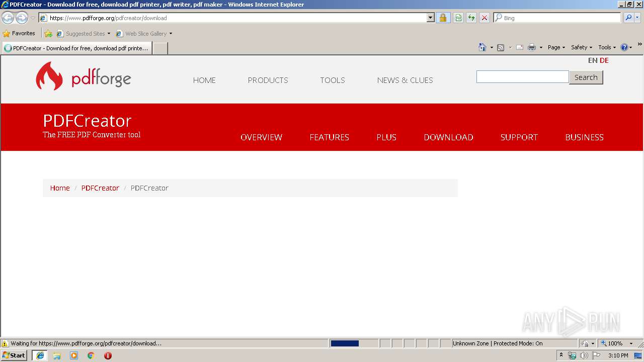The image size is (644, 362).
Task: Click Internet Explorer taskbar icon
Action: click(x=40, y=355)
